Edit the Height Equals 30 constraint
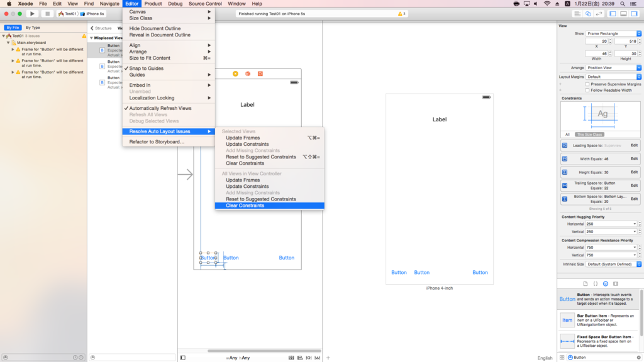Viewport: 644px width, 362px height. (634, 172)
